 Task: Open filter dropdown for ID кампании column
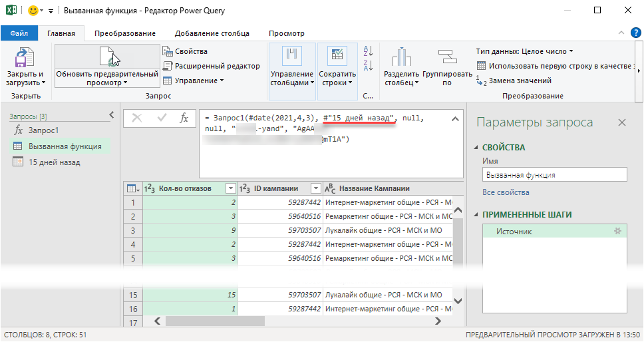pos(315,188)
